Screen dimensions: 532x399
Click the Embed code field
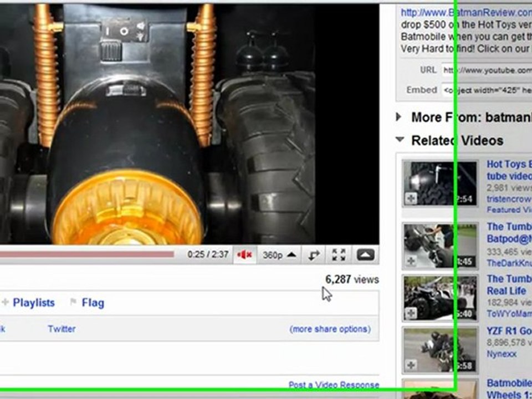click(487, 90)
